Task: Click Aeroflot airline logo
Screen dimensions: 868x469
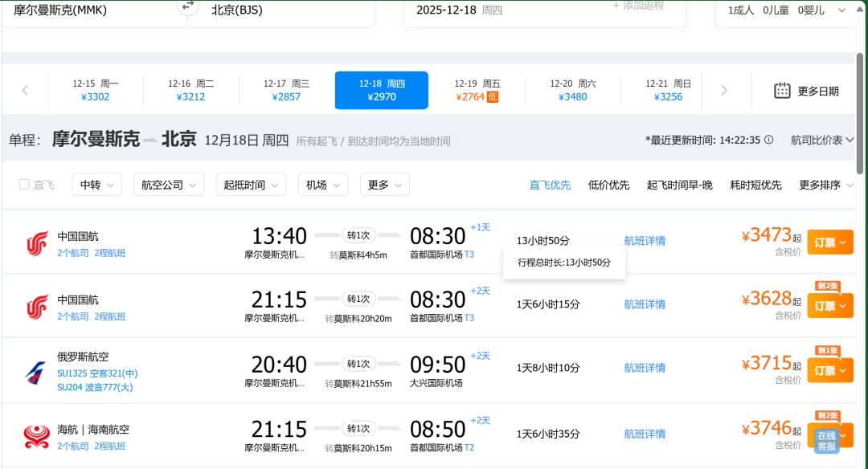Action: coord(35,372)
